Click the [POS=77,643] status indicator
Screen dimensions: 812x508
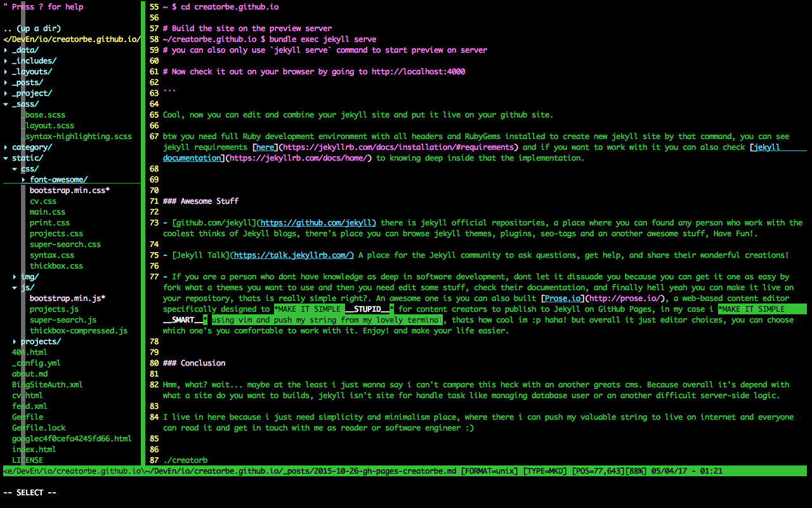tap(598, 471)
